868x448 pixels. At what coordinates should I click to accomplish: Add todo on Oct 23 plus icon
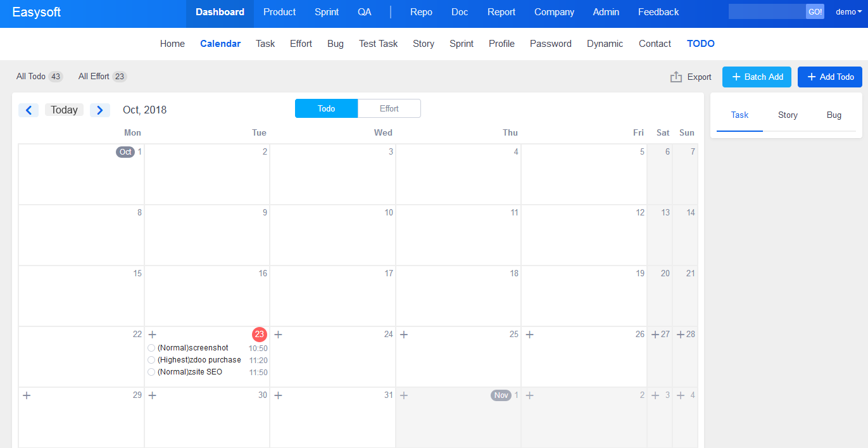pyautogui.click(x=152, y=335)
